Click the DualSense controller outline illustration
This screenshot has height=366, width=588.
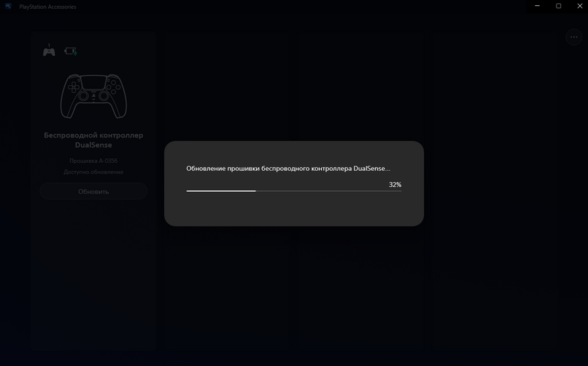tap(93, 97)
